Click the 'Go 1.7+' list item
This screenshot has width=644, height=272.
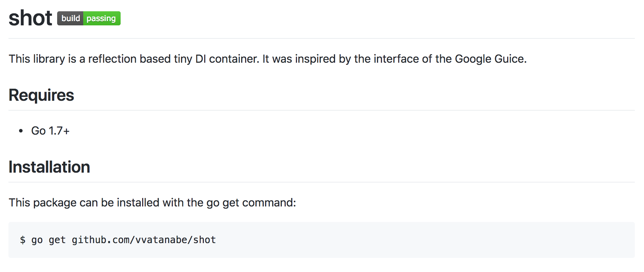pos(50,131)
